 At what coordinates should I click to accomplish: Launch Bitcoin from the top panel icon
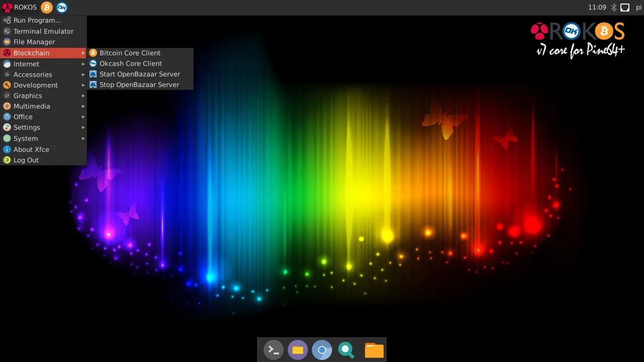[46, 8]
